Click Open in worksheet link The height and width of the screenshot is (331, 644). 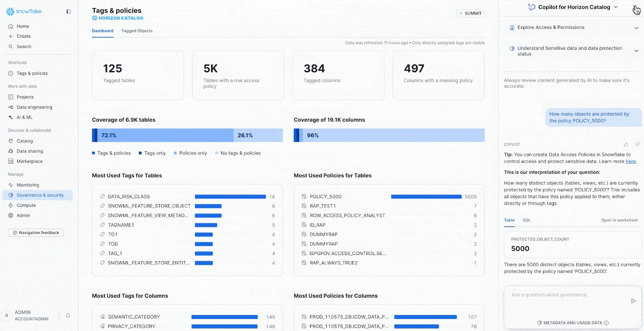coord(619,220)
